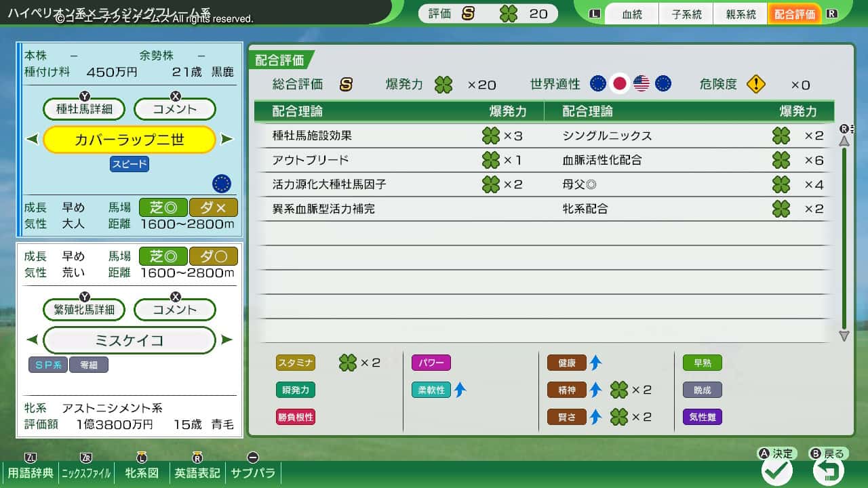Switch to next broodmare after ミスケイコ

(x=226, y=340)
